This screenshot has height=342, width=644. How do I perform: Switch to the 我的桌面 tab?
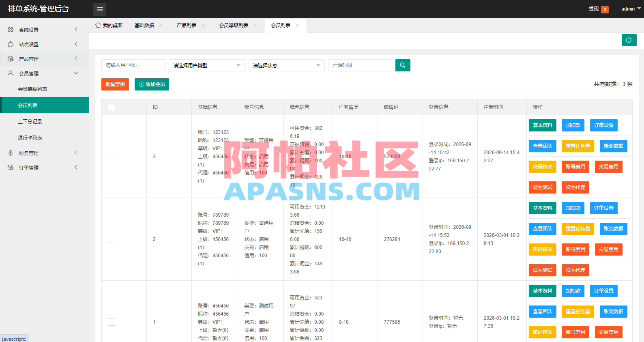tap(109, 25)
